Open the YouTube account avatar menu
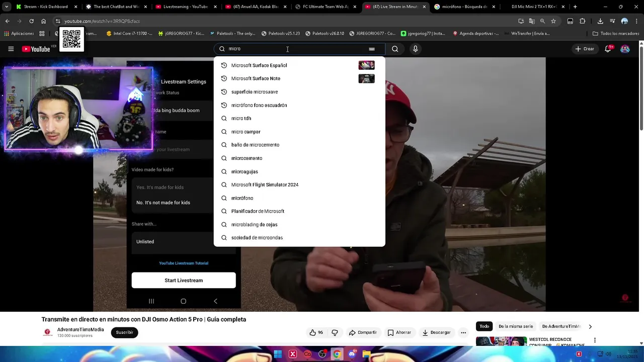This screenshot has width=644, height=362. click(x=625, y=49)
